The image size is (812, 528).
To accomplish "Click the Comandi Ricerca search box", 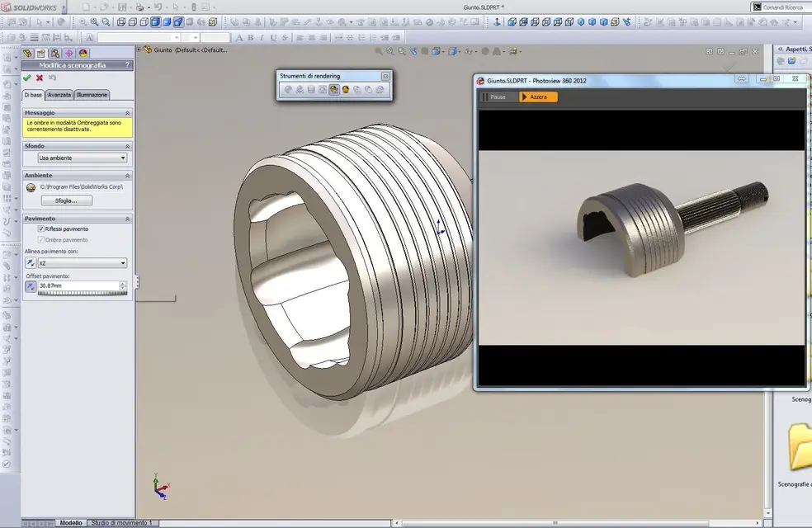I will pyautogui.click(x=781, y=7).
